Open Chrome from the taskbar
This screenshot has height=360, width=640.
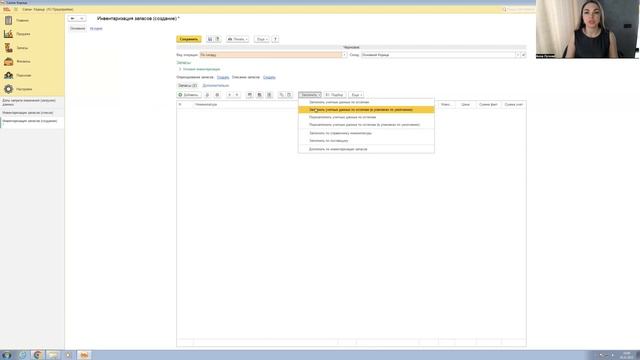[37, 355]
